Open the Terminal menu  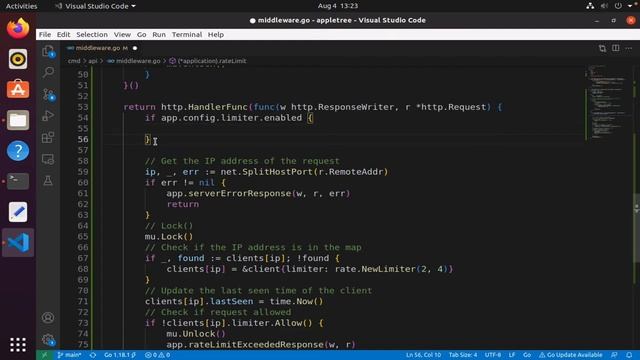tap(187, 35)
